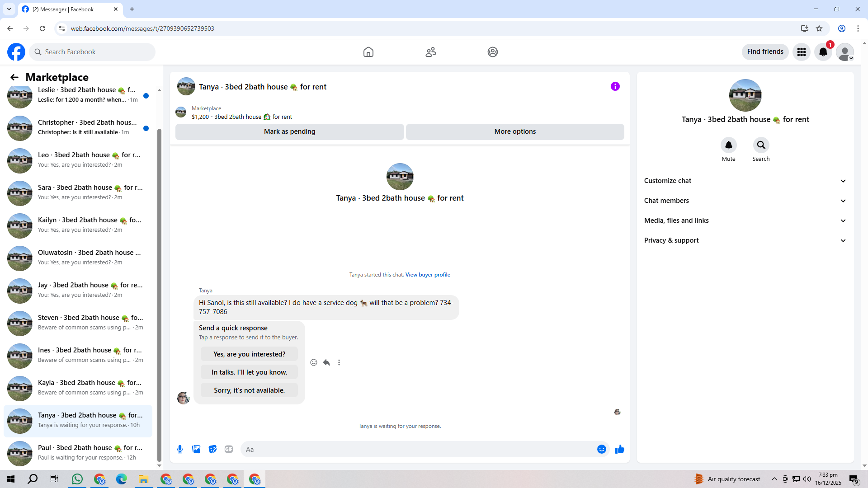Open the Groups icon in top navigation
Screen dimensions: 868x488
(493, 52)
